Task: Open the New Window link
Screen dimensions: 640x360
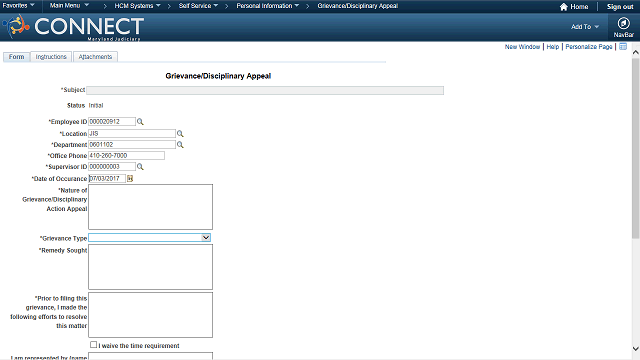Action: point(522,47)
